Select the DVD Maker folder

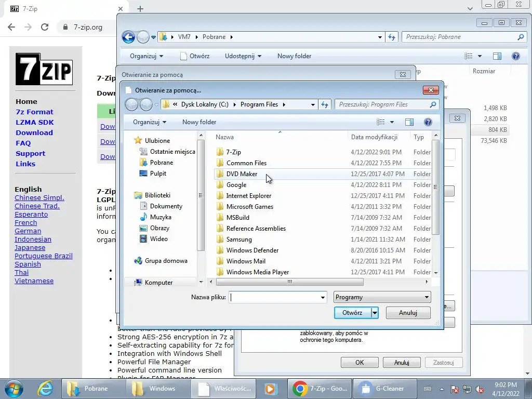[x=242, y=174]
